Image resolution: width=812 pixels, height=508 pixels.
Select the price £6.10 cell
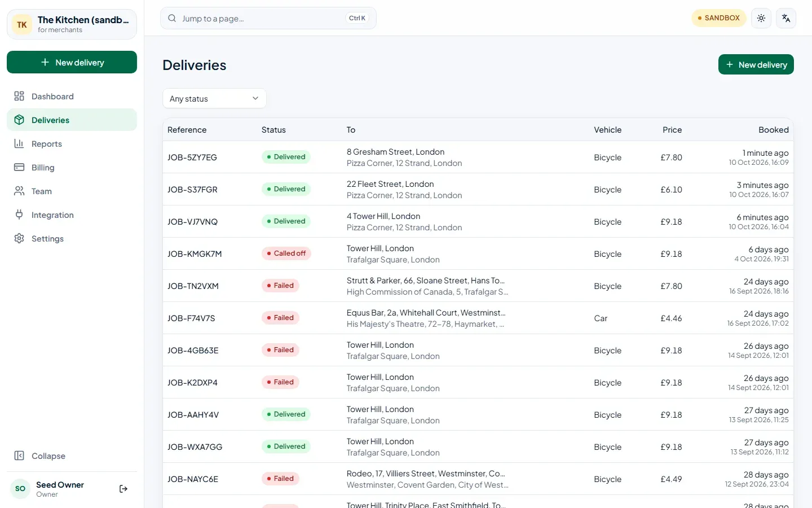coord(671,190)
